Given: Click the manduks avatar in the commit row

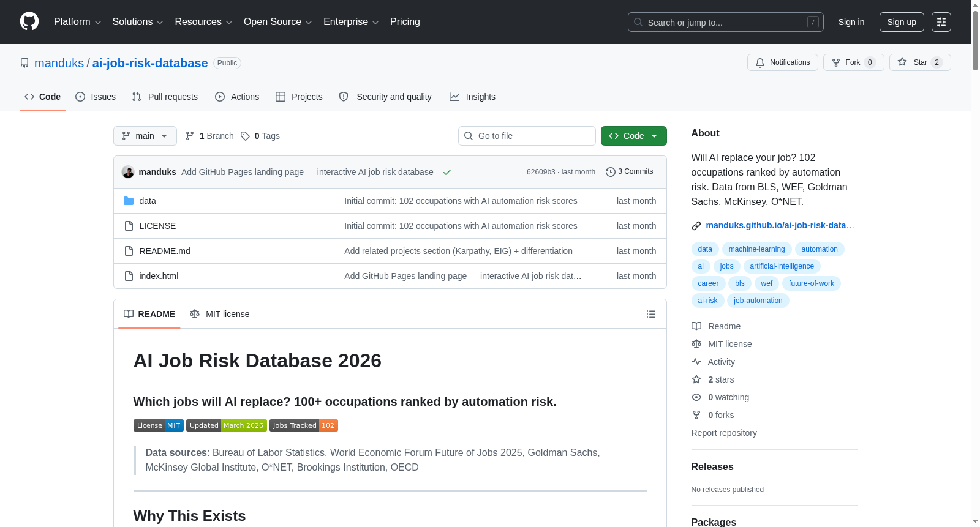Looking at the screenshot, I should click(x=128, y=172).
